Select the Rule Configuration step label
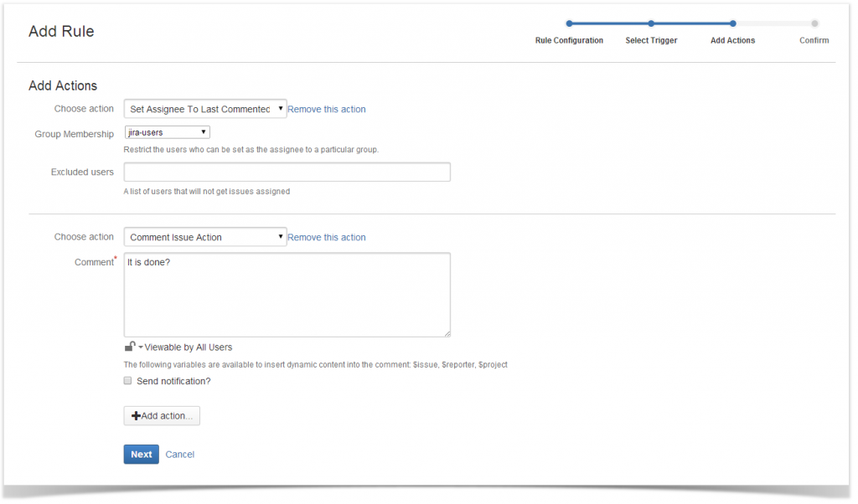The height and width of the screenshot is (504, 858). [x=570, y=40]
